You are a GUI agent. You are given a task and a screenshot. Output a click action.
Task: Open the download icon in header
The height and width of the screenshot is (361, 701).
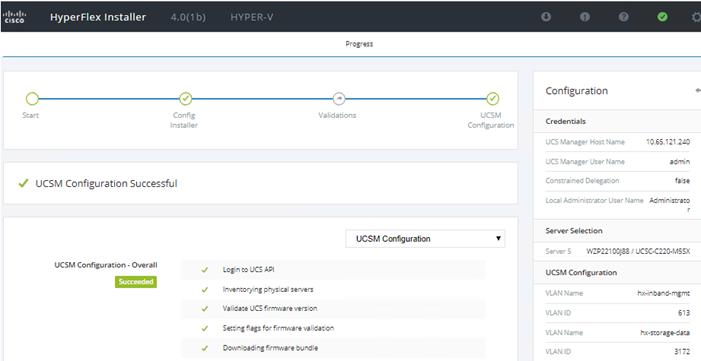[x=546, y=17]
